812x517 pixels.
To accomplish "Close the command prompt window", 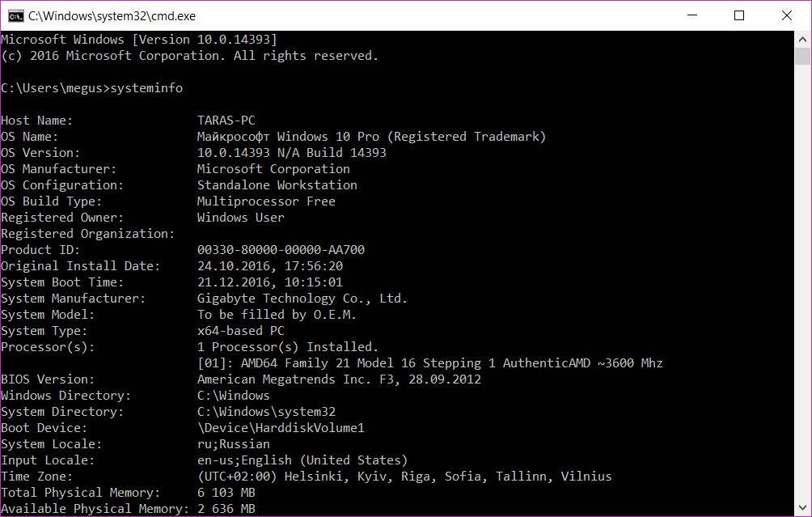I will 786,15.
